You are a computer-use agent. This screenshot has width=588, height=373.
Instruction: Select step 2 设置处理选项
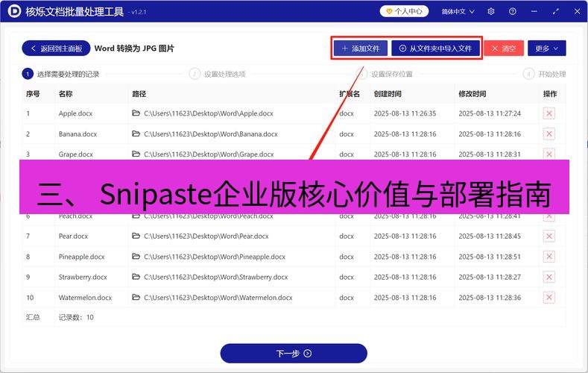click(218, 74)
